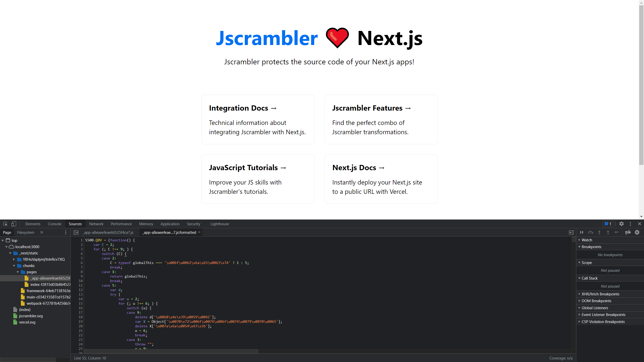Toggle pause on exceptions
Screen dimensions: 644x362
pyautogui.click(x=637, y=232)
